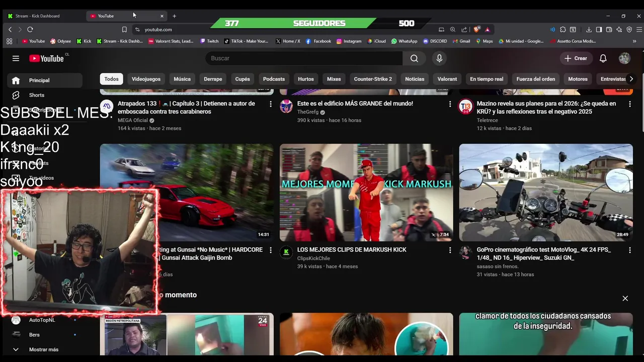This screenshot has height=362, width=644.
Task: Open the Twitch bookmark
Action: pos(209,41)
